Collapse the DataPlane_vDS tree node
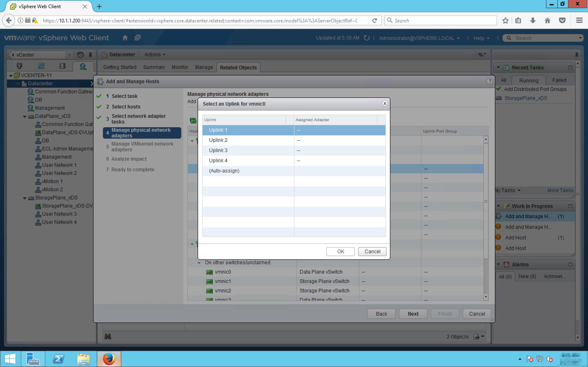Viewport: 588px width, 367px height. (x=25, y=116)
